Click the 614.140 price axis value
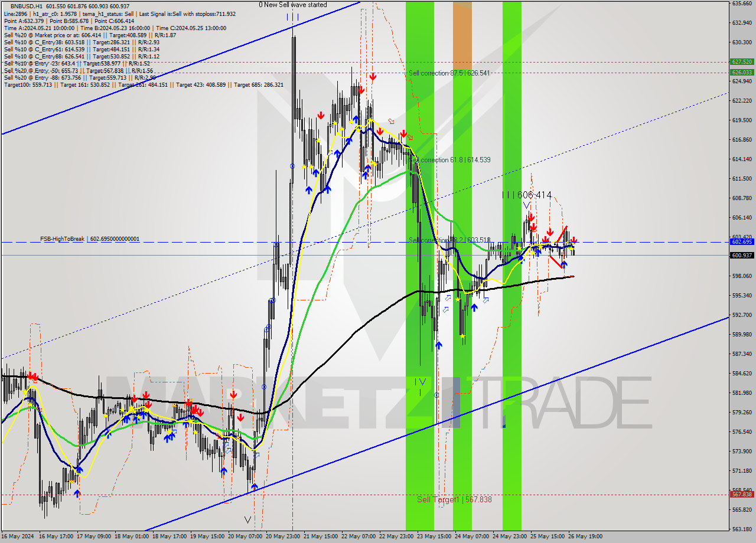This screenshot has width=756, height=543. [x=741, y=159]
